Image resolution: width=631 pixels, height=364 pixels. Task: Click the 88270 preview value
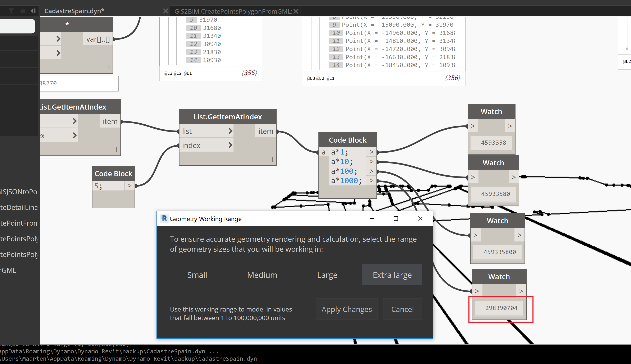48,83
